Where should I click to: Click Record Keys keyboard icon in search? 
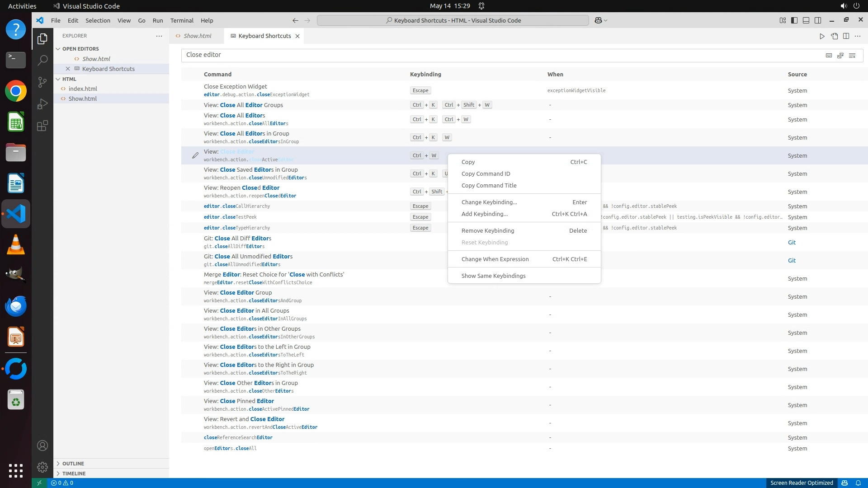tap(829, 55)
